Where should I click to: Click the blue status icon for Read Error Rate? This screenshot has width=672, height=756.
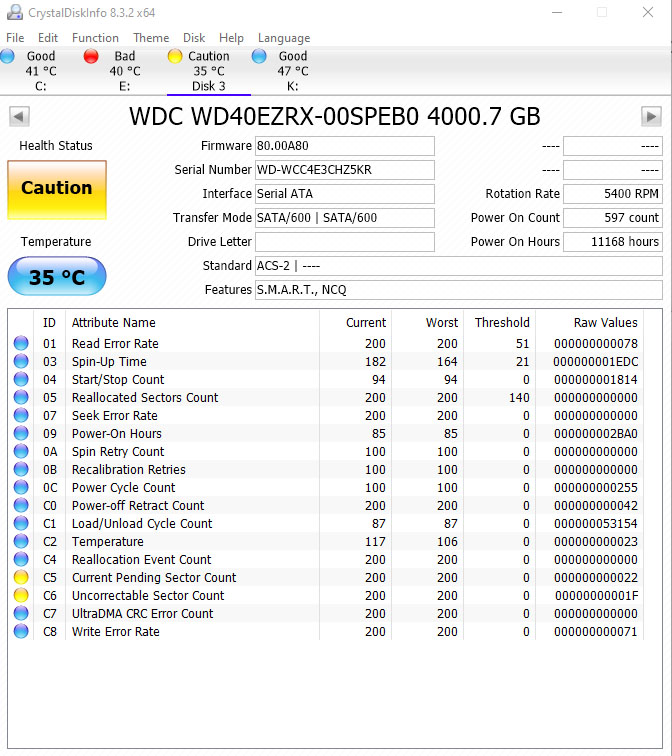(x=20, y=344)
